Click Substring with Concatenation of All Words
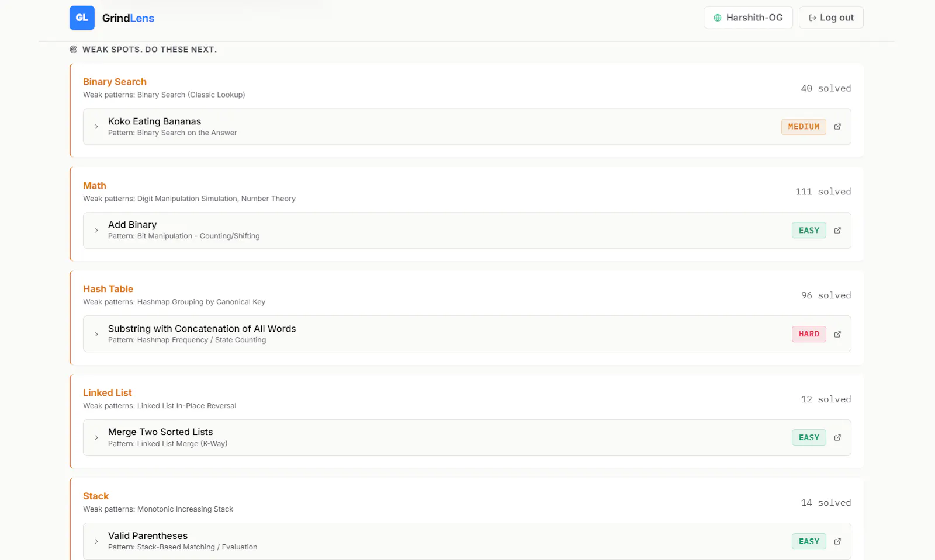 coord(202,329)
